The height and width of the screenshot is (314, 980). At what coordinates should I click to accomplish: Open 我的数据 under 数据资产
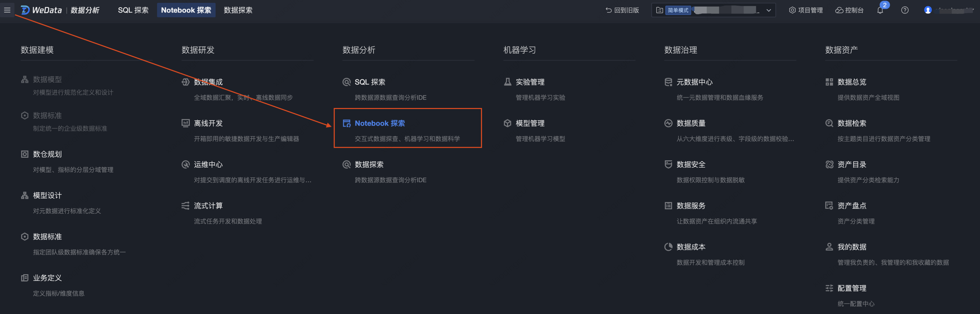(x=851, y=247)
